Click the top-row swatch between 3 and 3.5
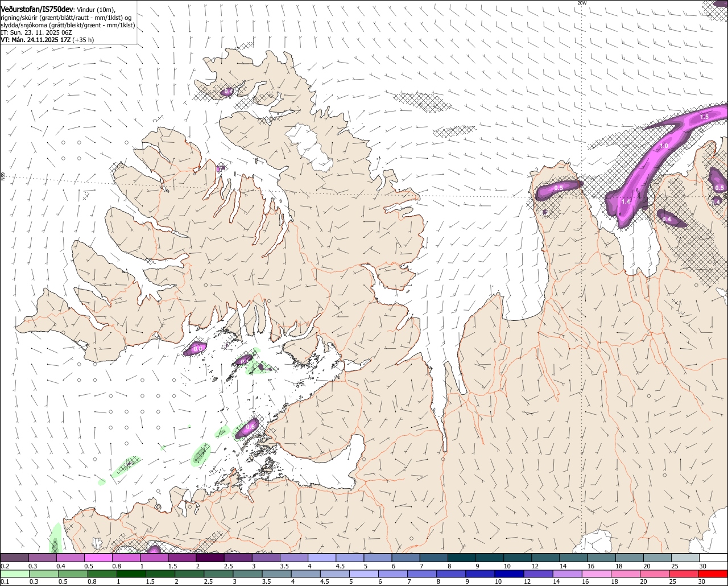 click(266, 558)
